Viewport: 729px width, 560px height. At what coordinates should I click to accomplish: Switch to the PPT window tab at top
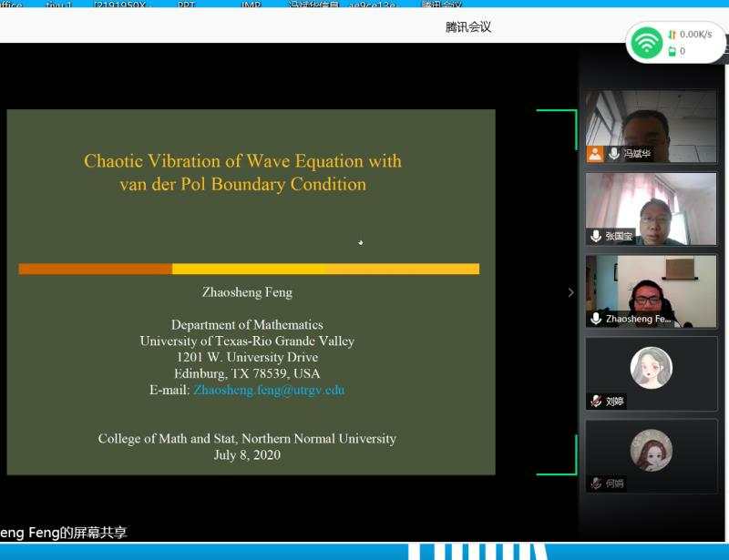[x=186, y=5]
